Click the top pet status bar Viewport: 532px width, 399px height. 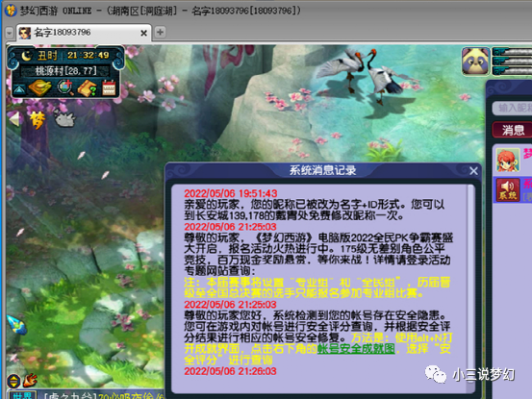[513, 52]
